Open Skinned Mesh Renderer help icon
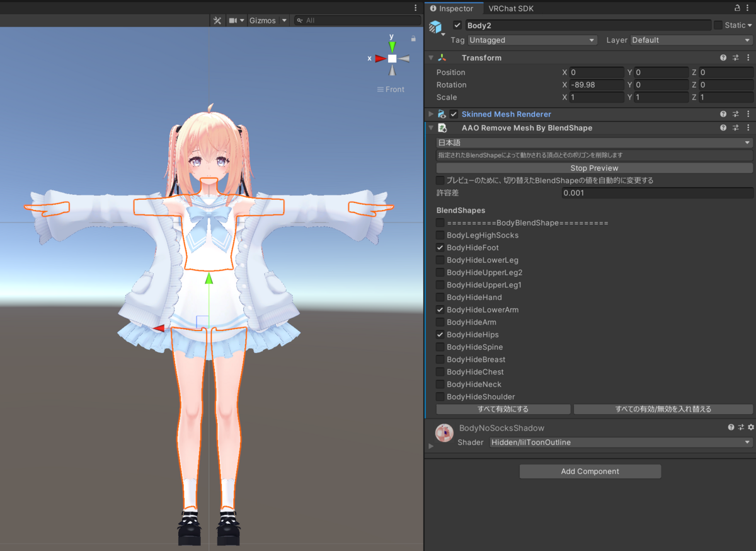Screen dimensions: 756x551 tap(723, 114)
